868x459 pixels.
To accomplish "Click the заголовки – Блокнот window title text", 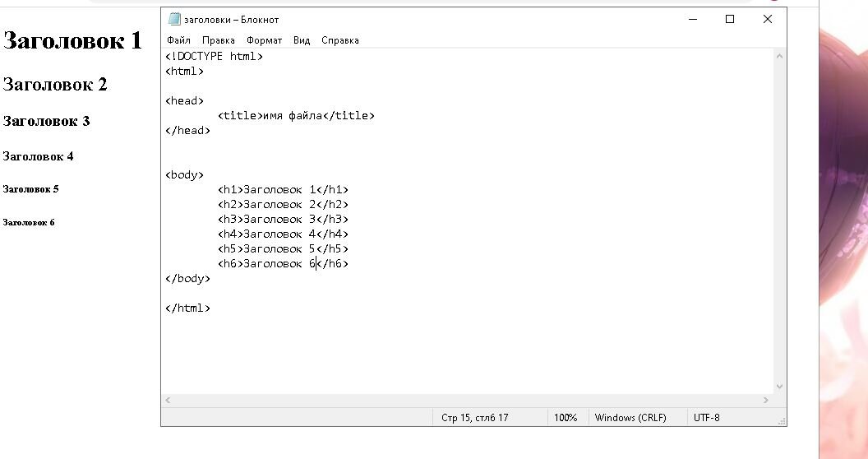I will tap(232, 20).
